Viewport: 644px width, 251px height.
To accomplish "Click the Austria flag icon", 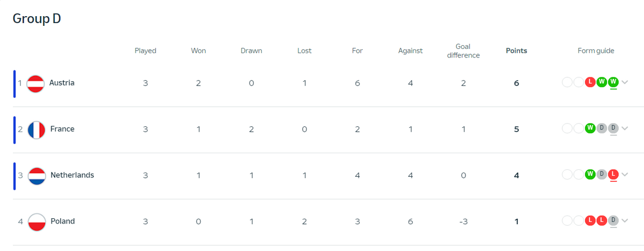I will (35, 83).
